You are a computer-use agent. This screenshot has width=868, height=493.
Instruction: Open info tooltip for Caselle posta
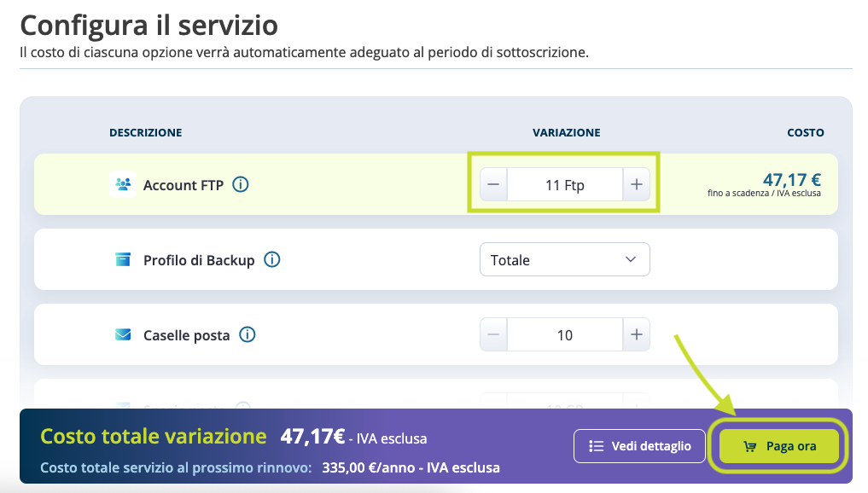tap(247, 335)
